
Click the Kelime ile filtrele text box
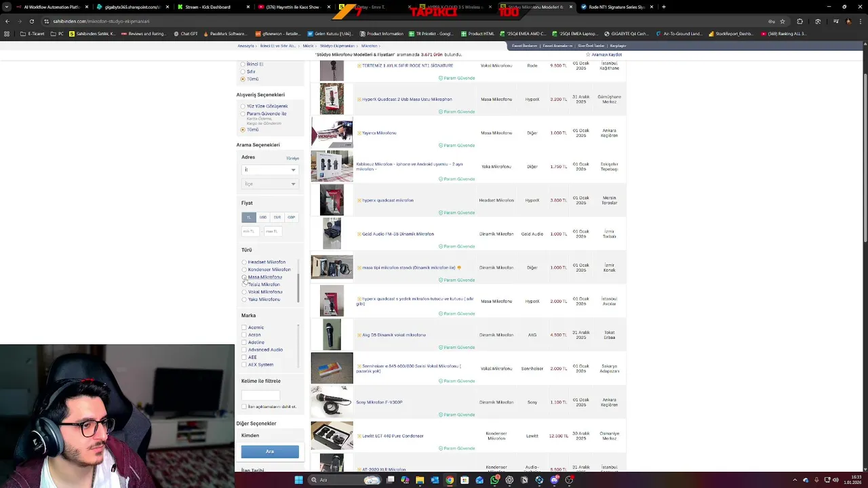[x=260, y=394]
